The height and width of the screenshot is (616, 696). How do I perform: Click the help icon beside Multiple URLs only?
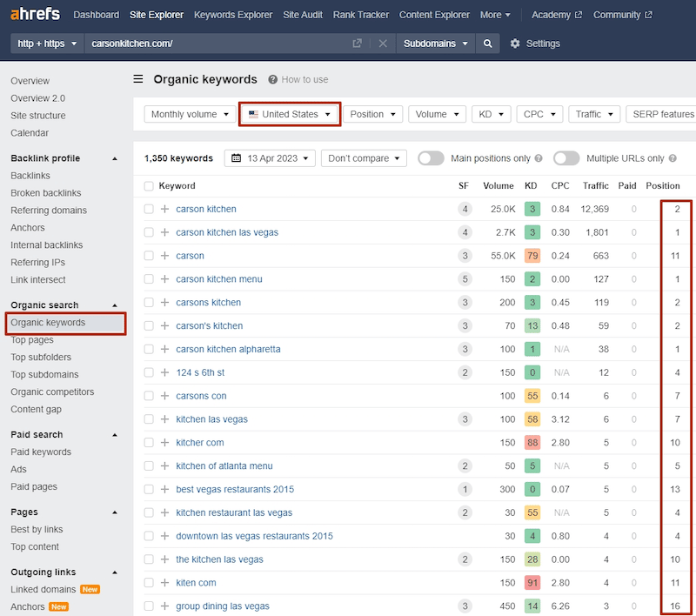(671, 158)
